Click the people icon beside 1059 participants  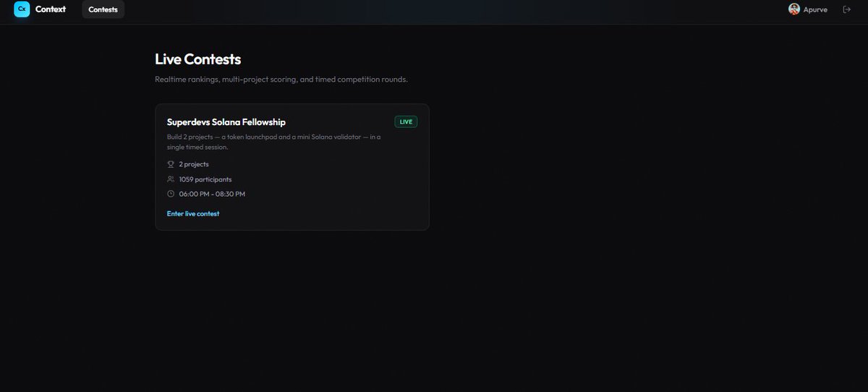pos(171,179)
